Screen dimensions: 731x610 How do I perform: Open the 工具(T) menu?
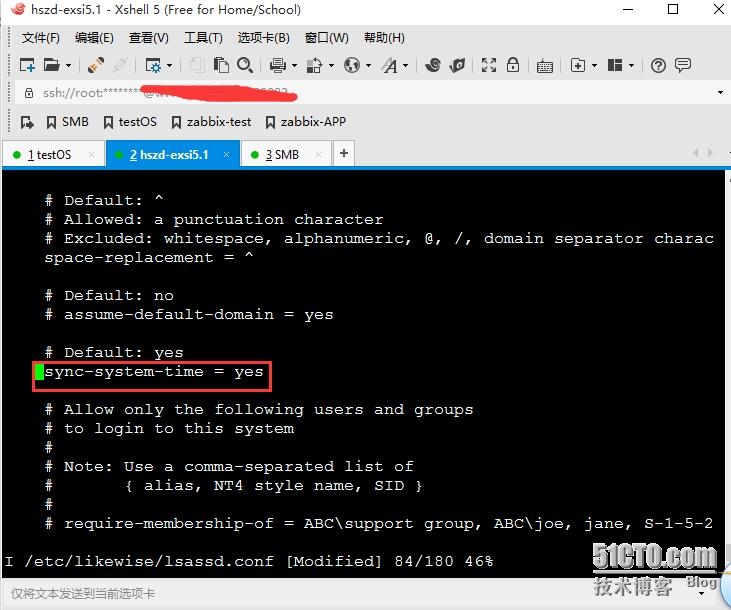click(203, 38)
